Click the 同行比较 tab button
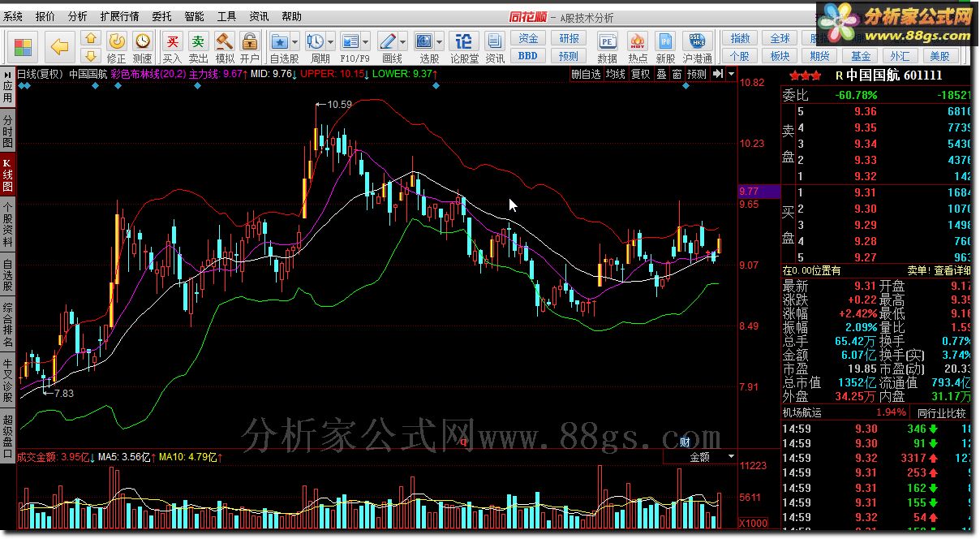The width and height of the screenshot is (980, 539). click(941, 412)
